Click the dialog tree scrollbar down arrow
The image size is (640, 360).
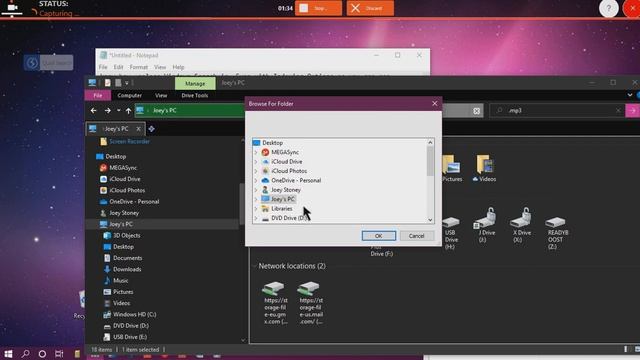click(430, 220)
